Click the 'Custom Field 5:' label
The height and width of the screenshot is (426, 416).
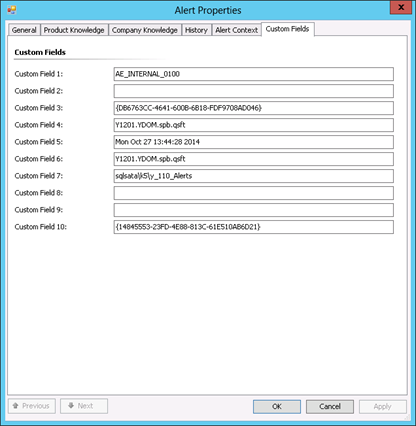[x=39, y=142]
